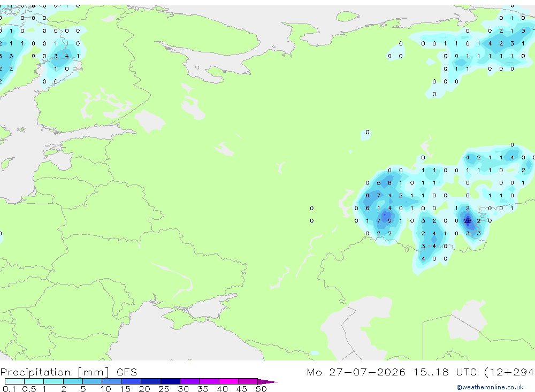Select the 35–40 mm violet legend swatch
535x392 pixels.
click(x=209, y=381)
